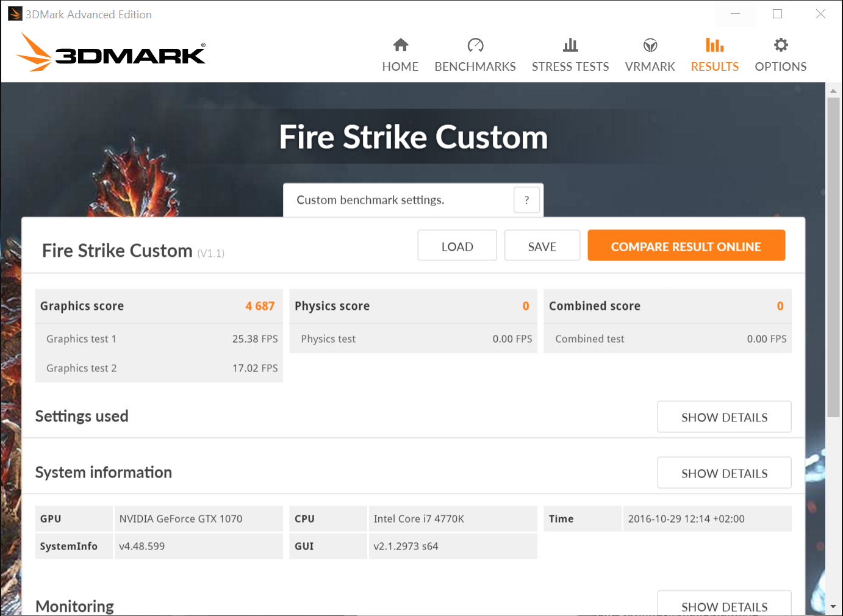The image size is (843, 616).
Task: Show details for System information
Action: click(724, 473)
